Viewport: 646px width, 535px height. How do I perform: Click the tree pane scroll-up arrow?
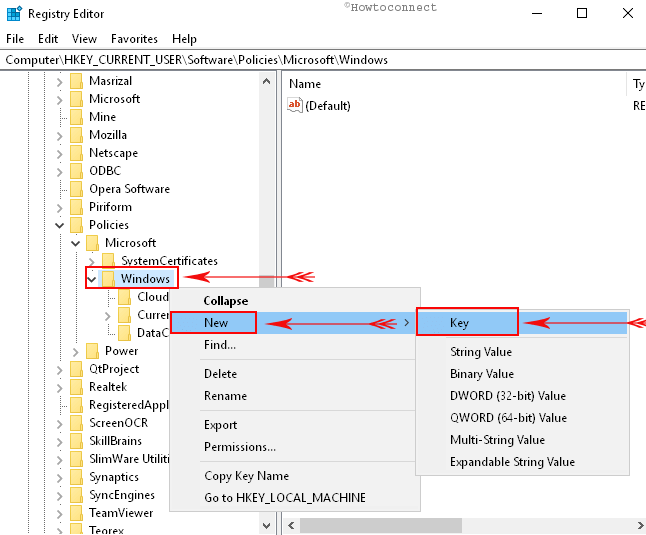coord(267,81)
